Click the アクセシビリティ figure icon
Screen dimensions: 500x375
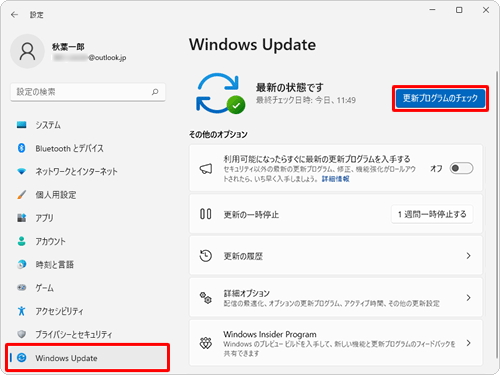22,311
